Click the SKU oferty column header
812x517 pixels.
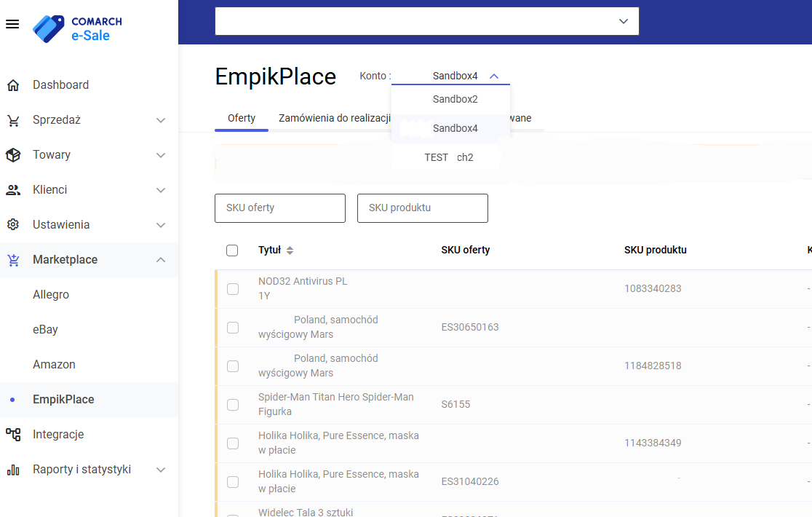[x=466, y=250]
